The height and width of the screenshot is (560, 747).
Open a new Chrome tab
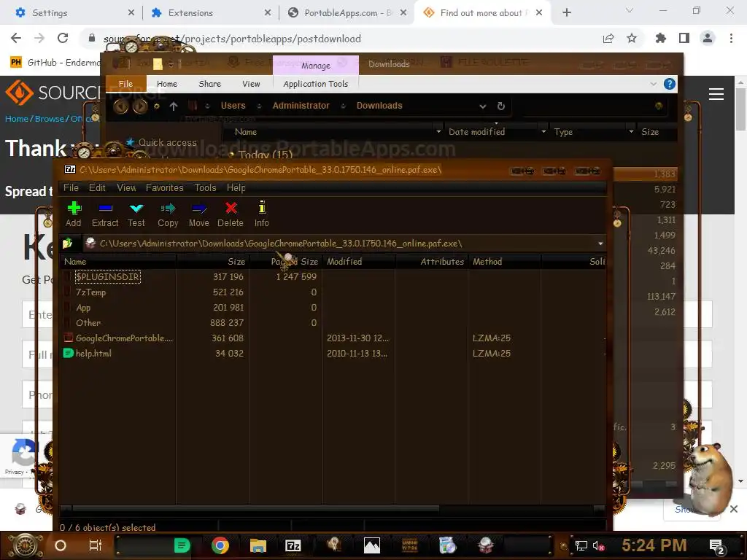566,13
